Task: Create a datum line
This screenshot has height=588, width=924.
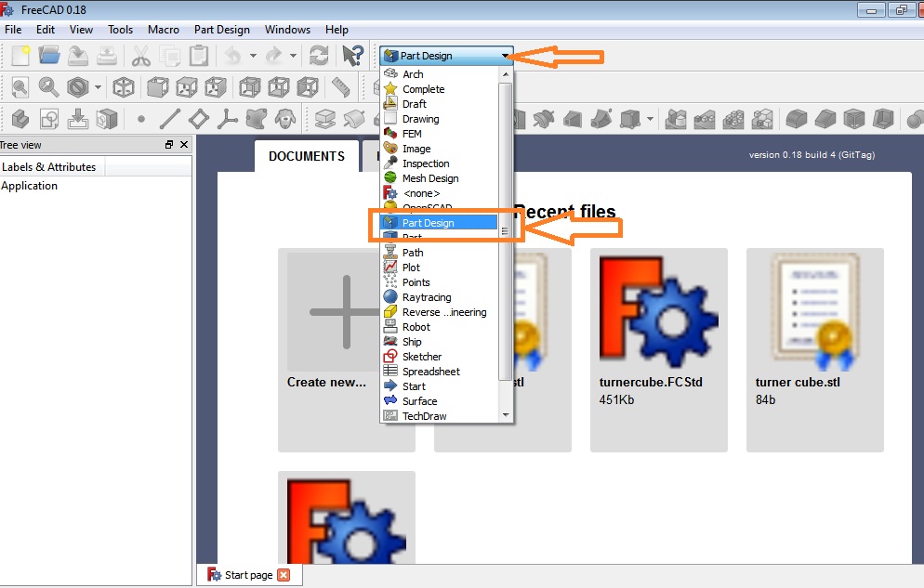Action: (x=170, y=119)
